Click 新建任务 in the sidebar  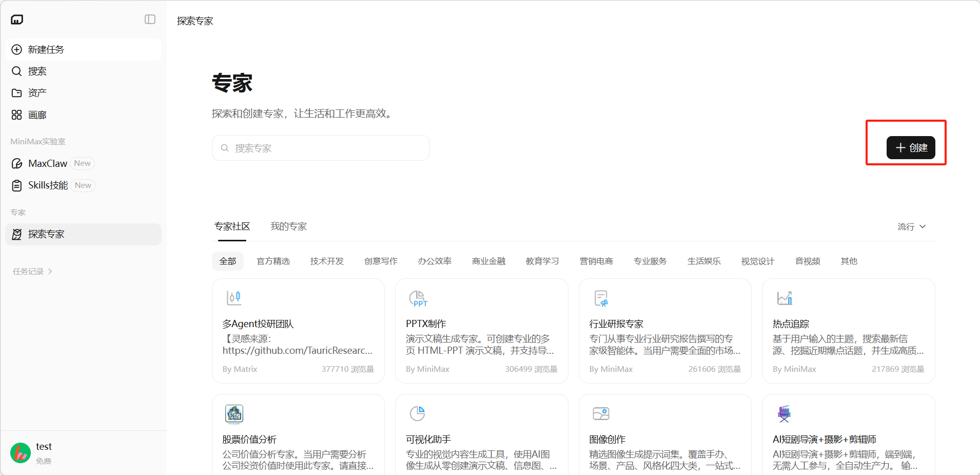46,50
